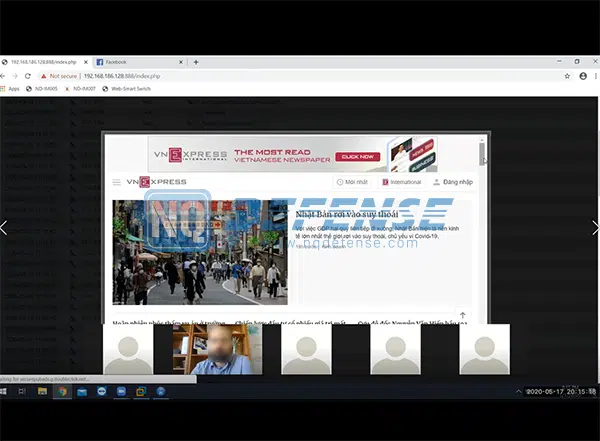This screenshot has height=441, width=600.
Task: Open the Mail app from taskbar
Action: [82, 391]
